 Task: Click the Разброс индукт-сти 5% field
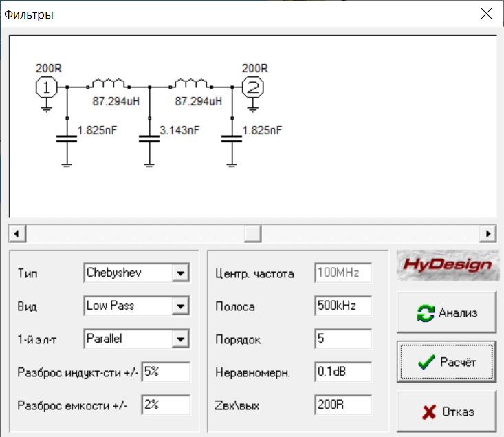pos(165,372)
